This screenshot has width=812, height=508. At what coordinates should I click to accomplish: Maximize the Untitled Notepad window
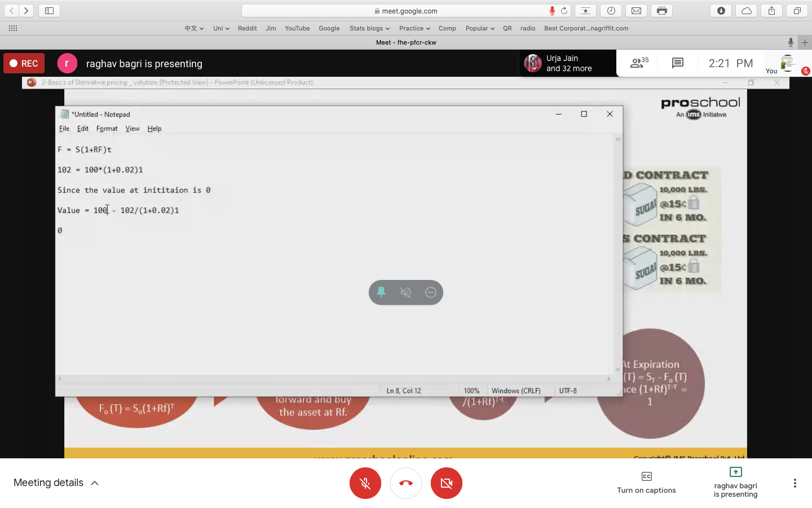pos(584,114)
